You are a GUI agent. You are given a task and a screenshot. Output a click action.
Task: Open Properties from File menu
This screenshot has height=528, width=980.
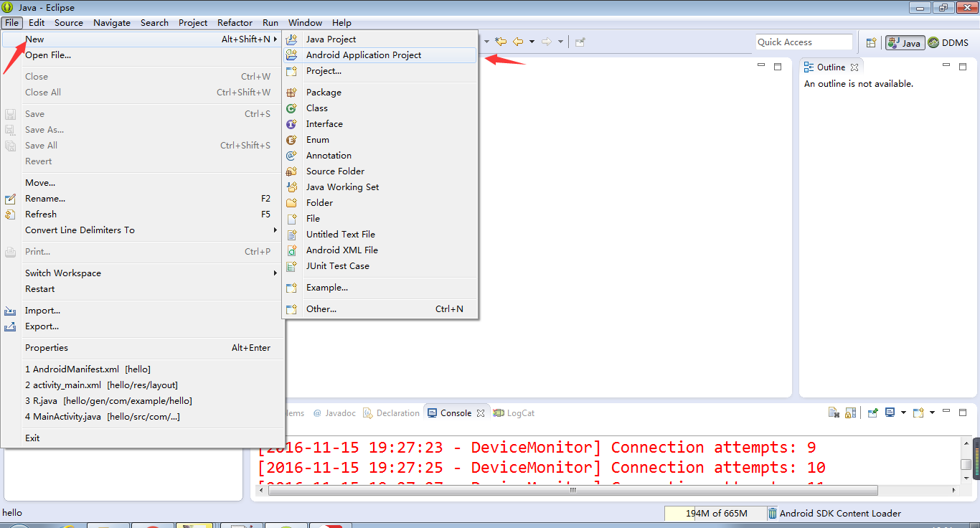143,348
